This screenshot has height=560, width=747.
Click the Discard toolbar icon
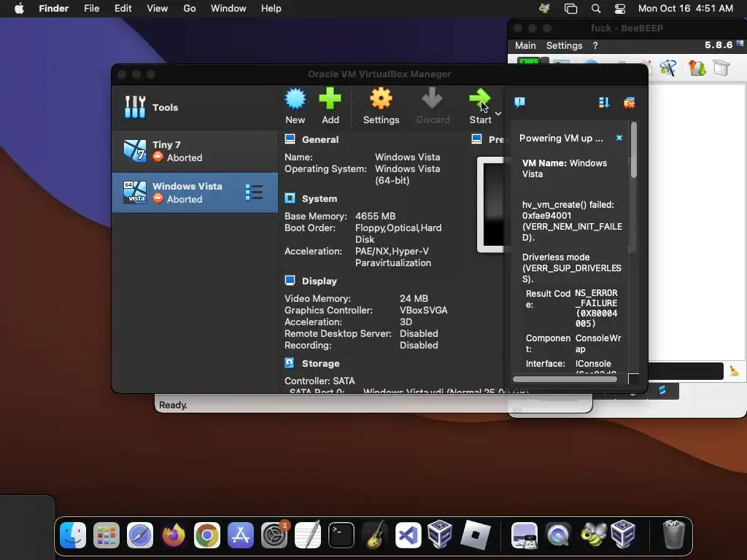432,99
